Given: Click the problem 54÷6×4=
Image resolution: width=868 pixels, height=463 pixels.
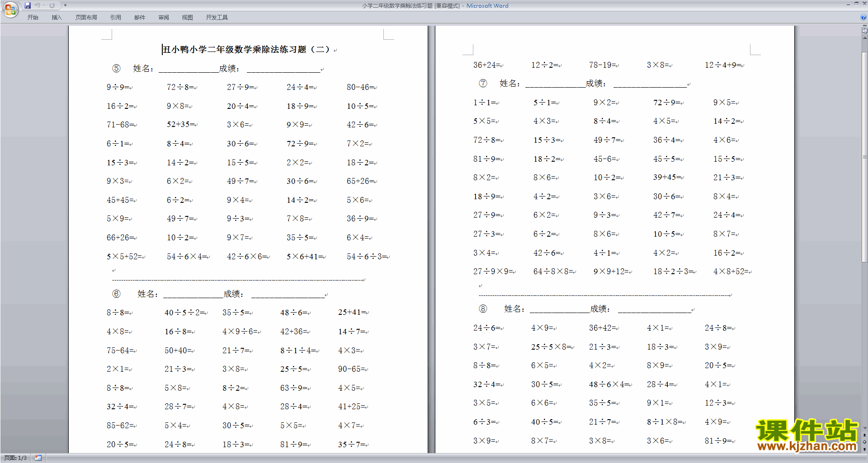Looking at the screenshot, I should pyautogui.click(x=187, y=257).
